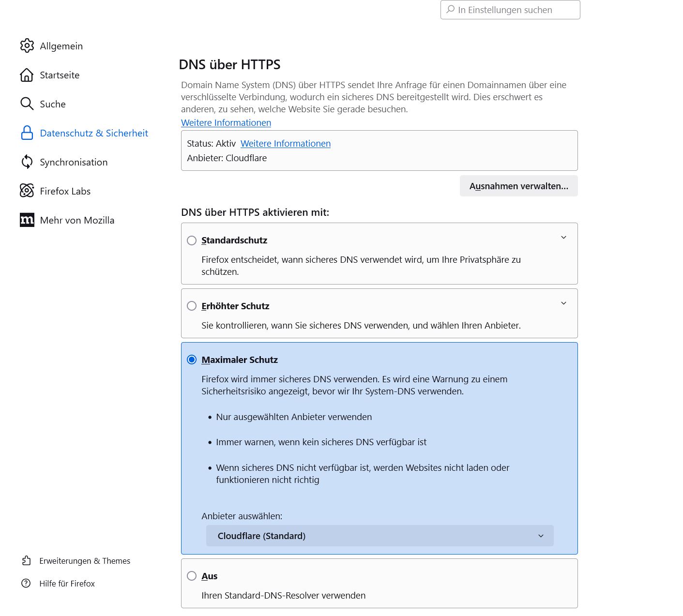Click the Mozilla m logo icon
The image size is (683, 616).
(x=27, y=220)
